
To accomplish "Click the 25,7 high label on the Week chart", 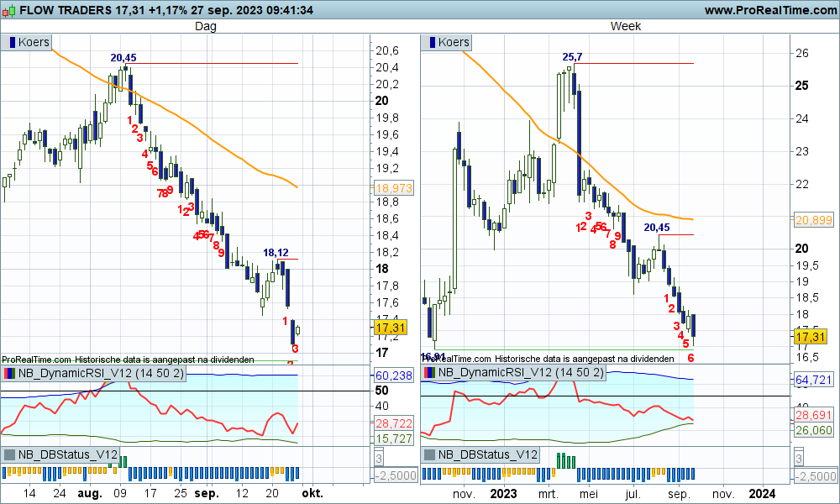I will tap(572, 57).
